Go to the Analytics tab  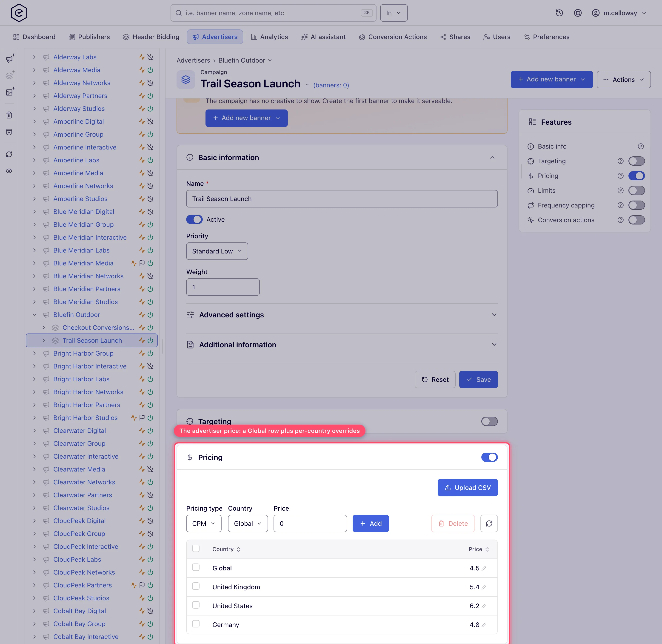click(x=269, y=37)
